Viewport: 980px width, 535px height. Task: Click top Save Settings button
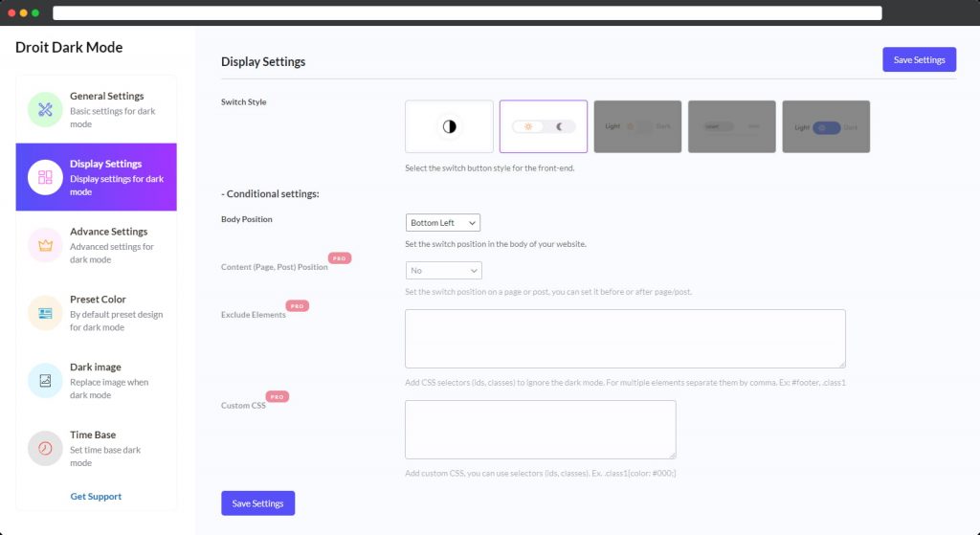(x=919, y=59)
